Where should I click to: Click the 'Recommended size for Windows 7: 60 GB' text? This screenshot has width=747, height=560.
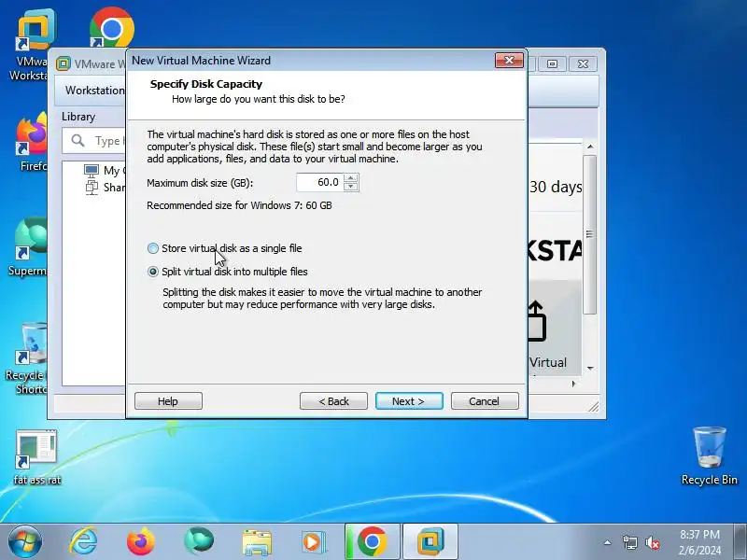pyautogui.click(x=239, y=205)
